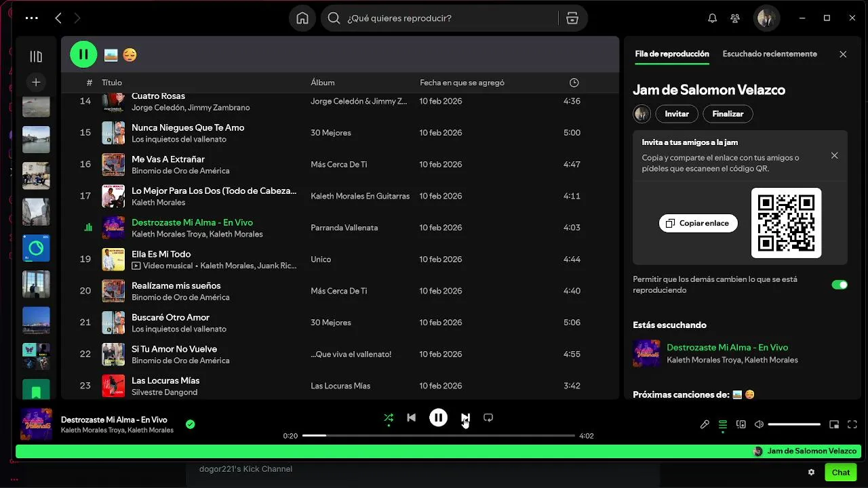This screenshot has width=868, height=488.
Task: Click Destrozaste Mi Alma in queue panel
Action: coord(727,347)
